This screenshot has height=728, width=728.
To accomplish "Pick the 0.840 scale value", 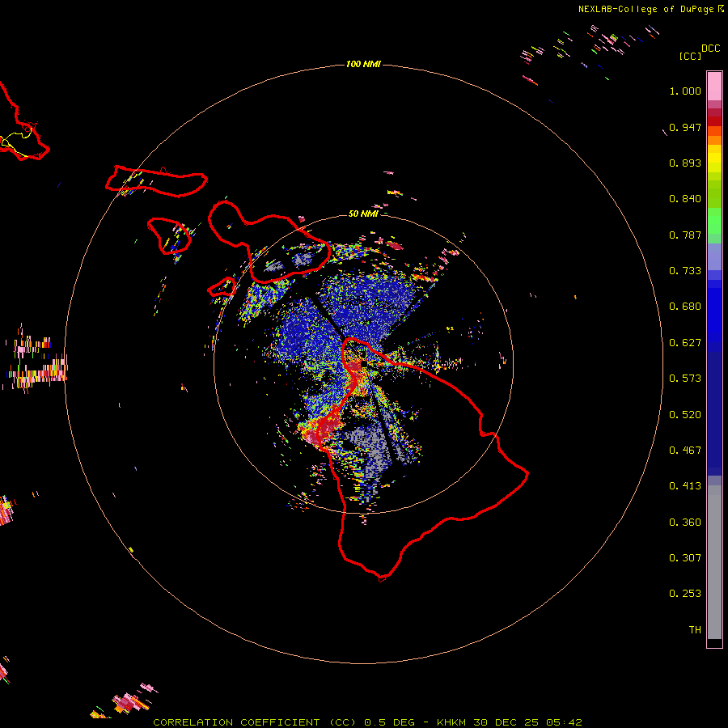I will (685, 199).
